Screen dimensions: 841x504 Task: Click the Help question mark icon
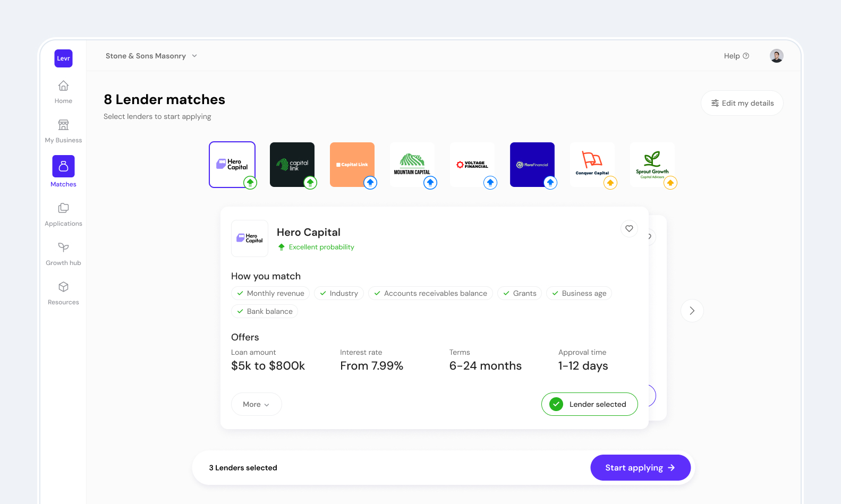[x=746, y=56]
